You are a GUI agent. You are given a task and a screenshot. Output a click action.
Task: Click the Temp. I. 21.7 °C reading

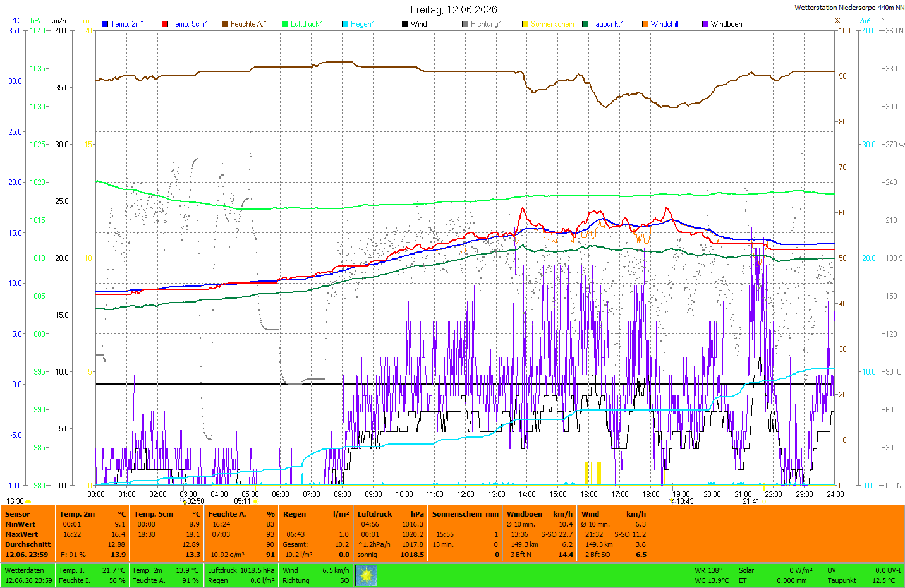[92, 570]
